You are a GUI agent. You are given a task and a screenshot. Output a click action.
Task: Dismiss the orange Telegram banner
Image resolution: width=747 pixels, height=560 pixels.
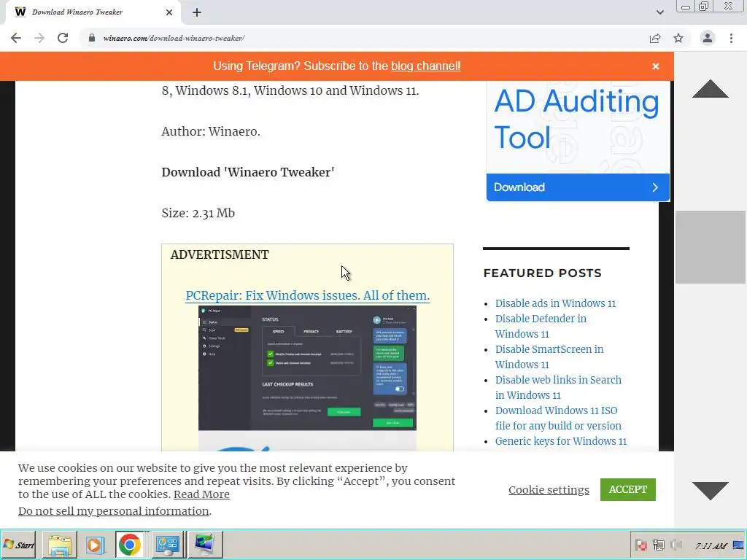[656, 66]
